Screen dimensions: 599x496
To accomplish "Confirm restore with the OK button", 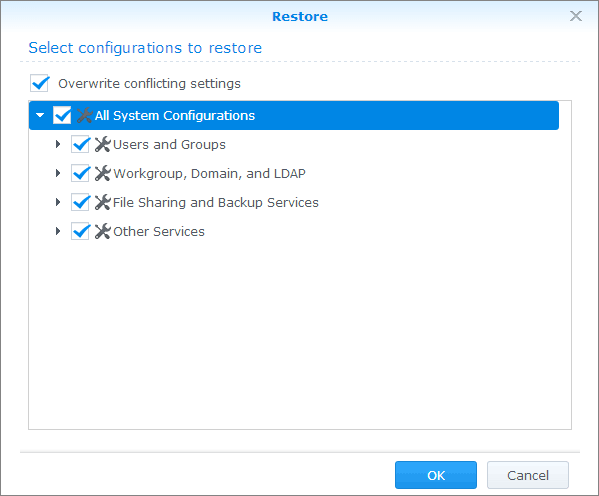I will point(436,475).
